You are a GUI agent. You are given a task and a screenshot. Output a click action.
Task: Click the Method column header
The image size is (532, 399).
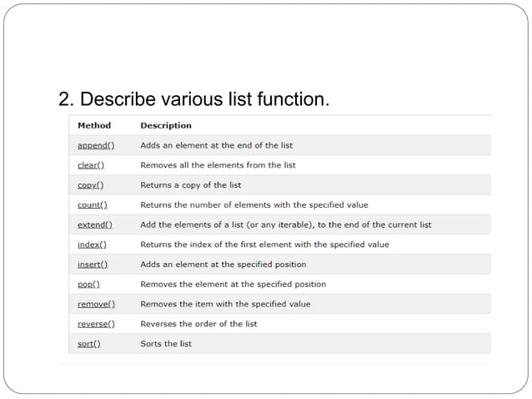pyautogui.click(x=93, y=125)
